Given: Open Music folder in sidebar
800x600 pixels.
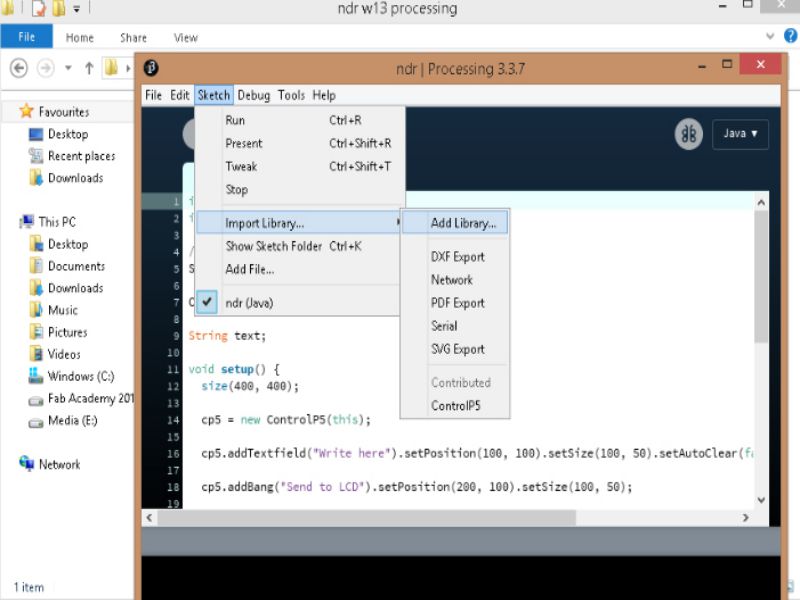Looking at the screenshot, I should tap(54, 310).
